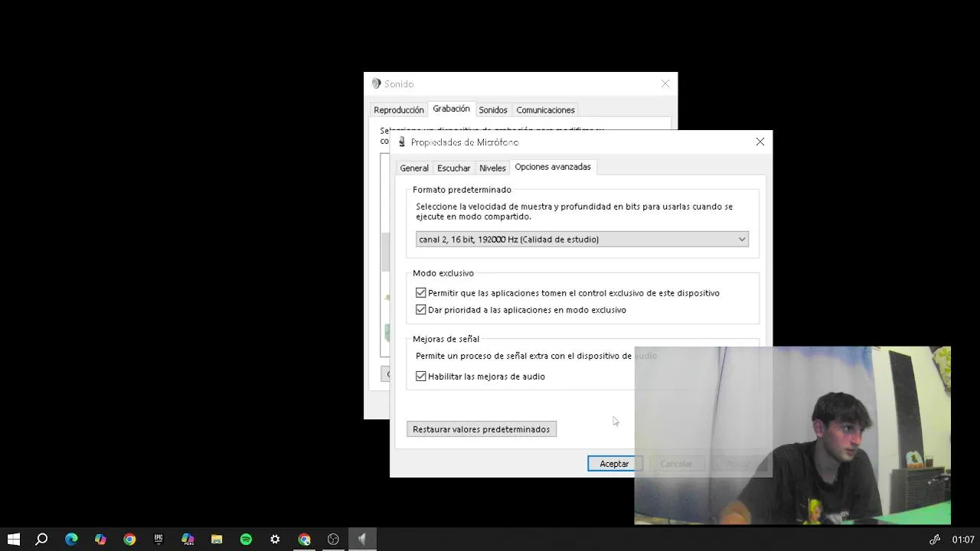980x551 pixels.
Task: Switch to General tab in microphone properties
Action: coord(414,168)
